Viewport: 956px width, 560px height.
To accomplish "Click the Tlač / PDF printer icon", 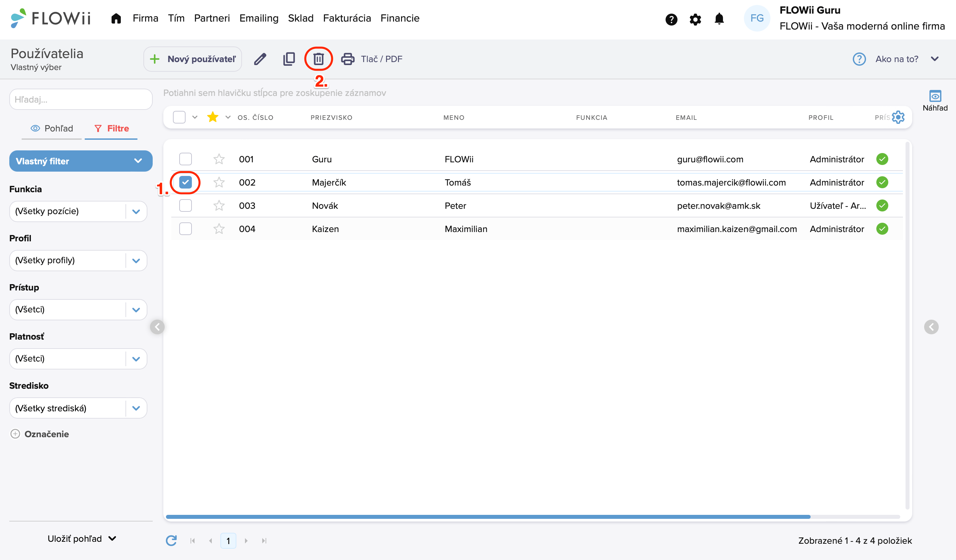I will 348,59.
